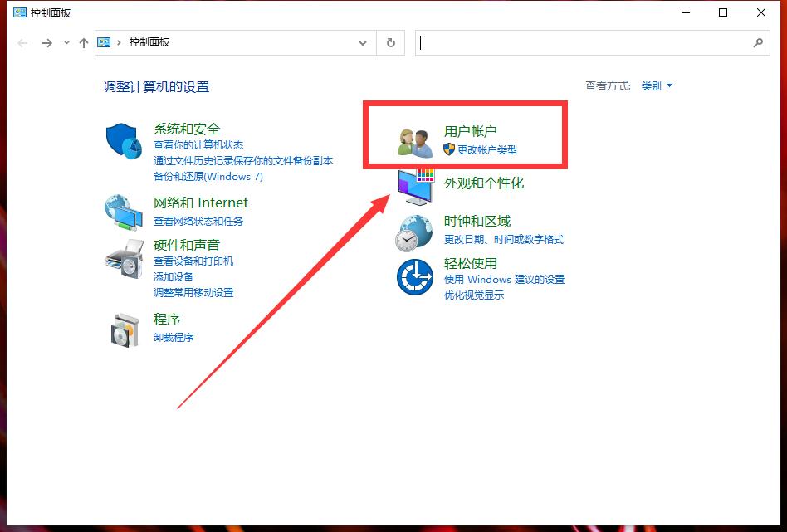Expand the address bar history dropdown
The width and height of the screenshot is (787, 532).
[363, 42]
